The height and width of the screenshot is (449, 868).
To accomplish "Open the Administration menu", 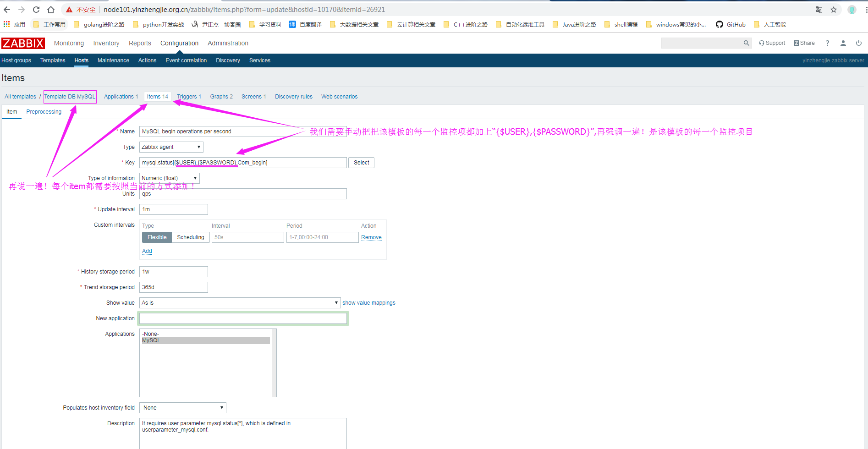I will pos(228,43).
